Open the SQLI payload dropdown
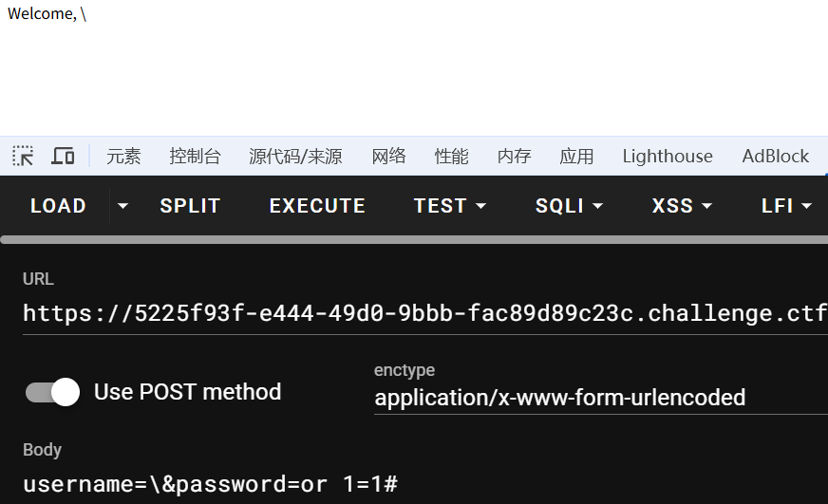Viewport: 828px width, 504px height. 569,205
